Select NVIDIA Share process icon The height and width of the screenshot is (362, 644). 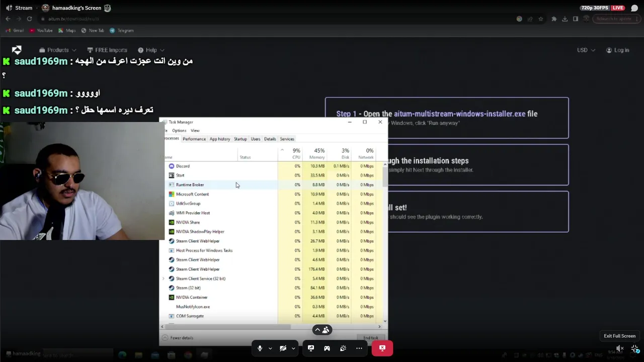coord(172,222)
